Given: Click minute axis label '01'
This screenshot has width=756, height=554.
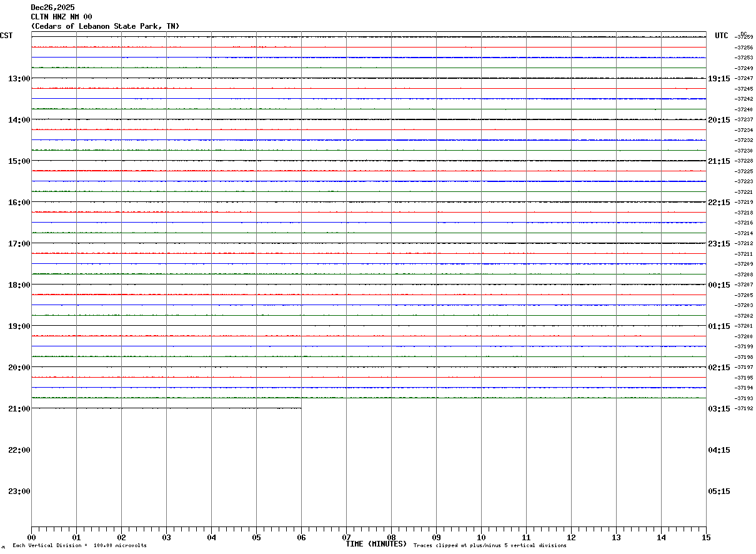Looking at the screenshot, I should tap(76, 538).
